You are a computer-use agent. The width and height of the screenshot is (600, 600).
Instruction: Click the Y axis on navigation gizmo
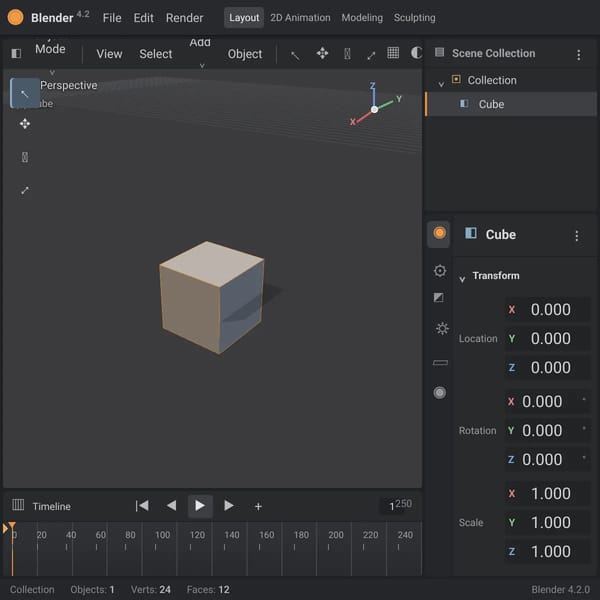tap(399, 99)
